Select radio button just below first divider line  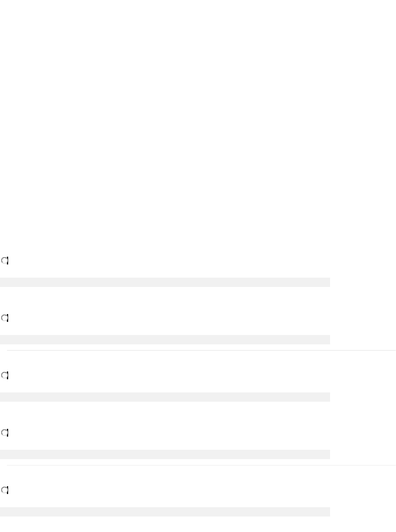5,376
